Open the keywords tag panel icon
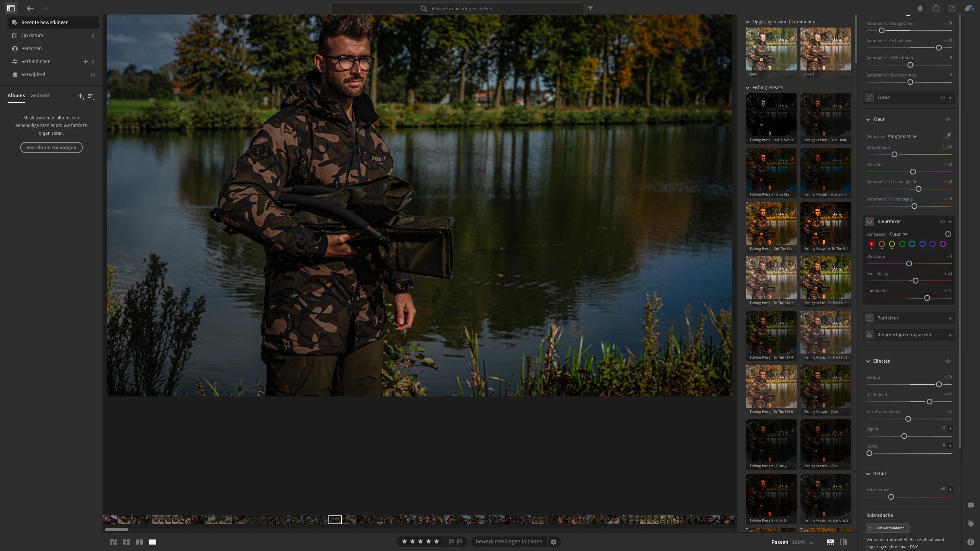 click(x=971, y=524)
